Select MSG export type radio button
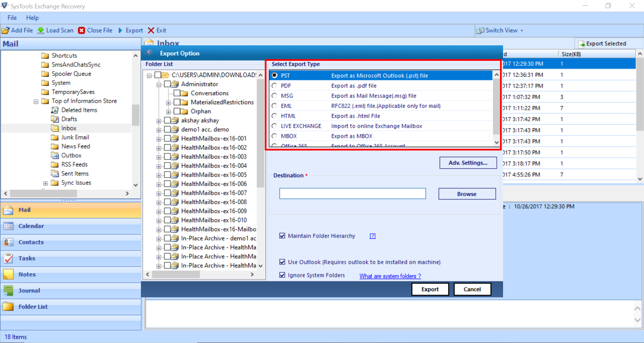Screen dimensions: 644x343 pyautogui.click(x=275, y=96)
